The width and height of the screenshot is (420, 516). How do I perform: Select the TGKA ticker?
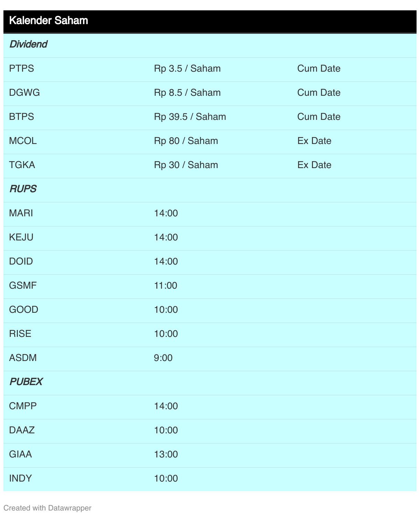(22, 165)
